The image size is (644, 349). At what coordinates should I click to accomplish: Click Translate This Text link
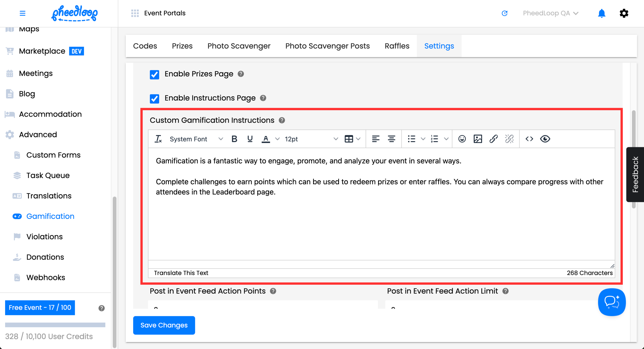tap(181, 273)
